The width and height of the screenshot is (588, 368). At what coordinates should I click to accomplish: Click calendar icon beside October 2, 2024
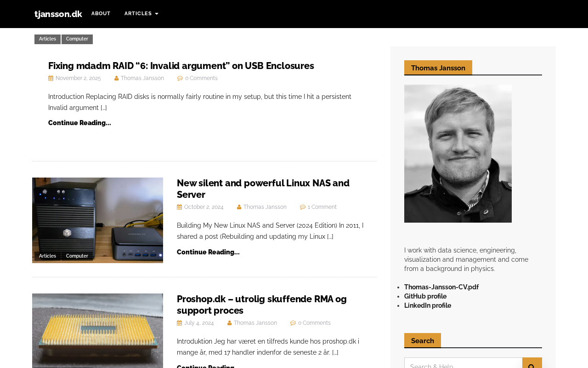pos(179,207)
